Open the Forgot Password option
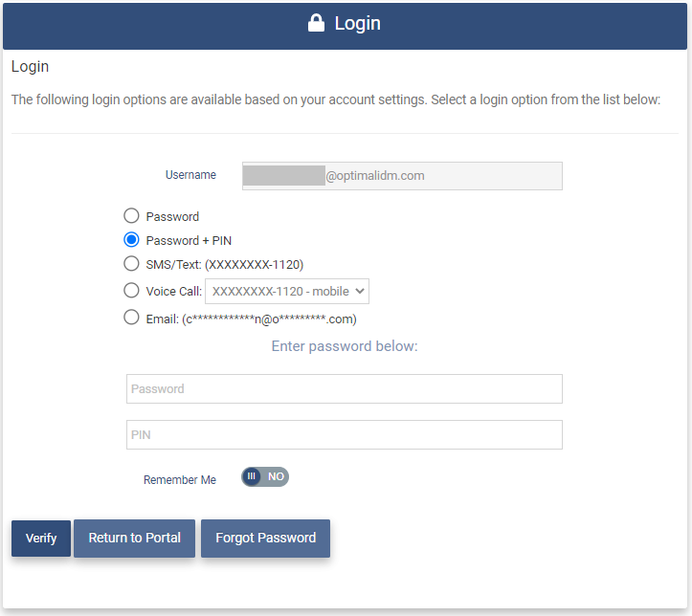The height and width of the screenshot is (616, 692). tap(265, 539)
